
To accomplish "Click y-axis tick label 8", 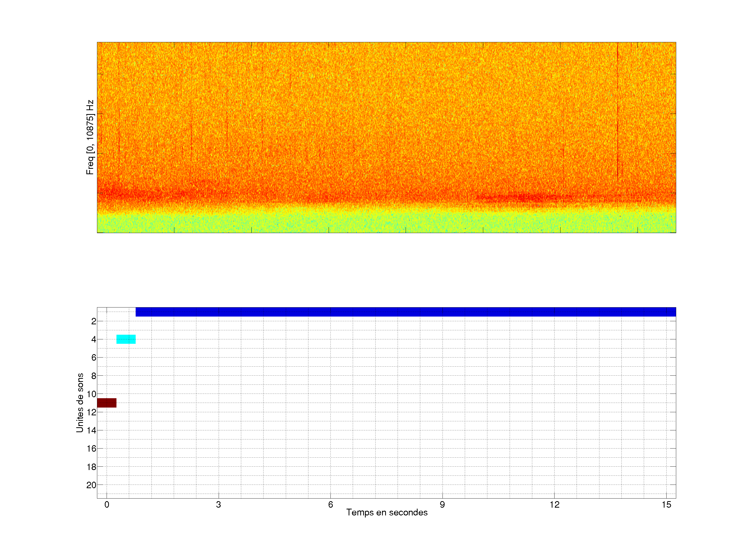I will pos(94,376).
